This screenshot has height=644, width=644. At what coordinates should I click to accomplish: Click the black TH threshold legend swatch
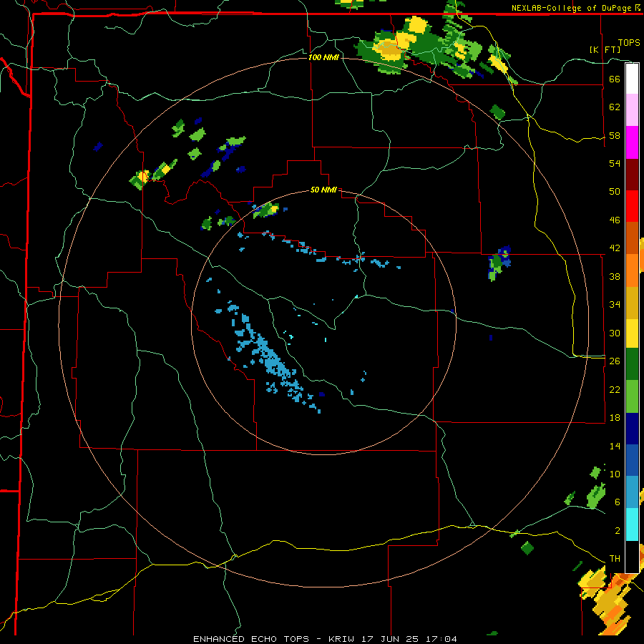[632, 556]
